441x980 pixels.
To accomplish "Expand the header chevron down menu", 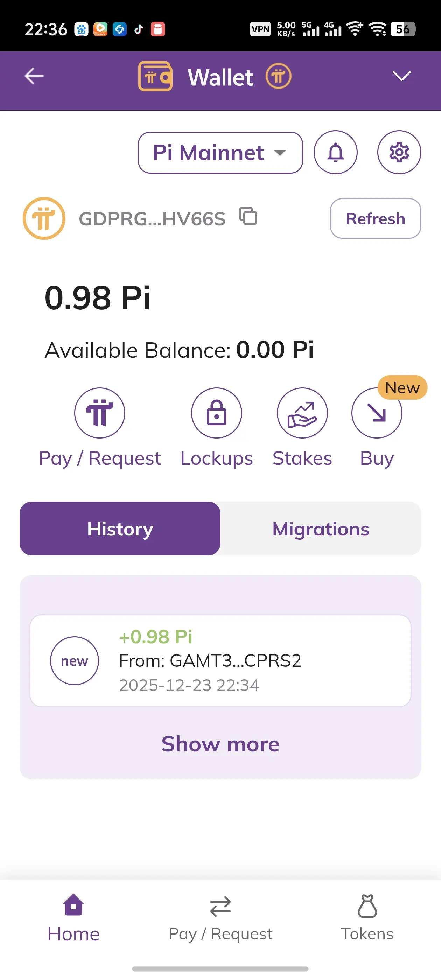I will 401,76.
